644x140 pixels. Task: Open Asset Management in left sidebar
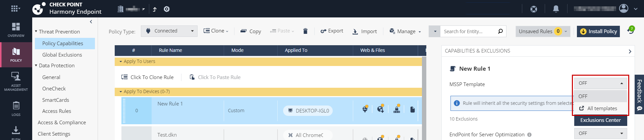click(16, 81)
